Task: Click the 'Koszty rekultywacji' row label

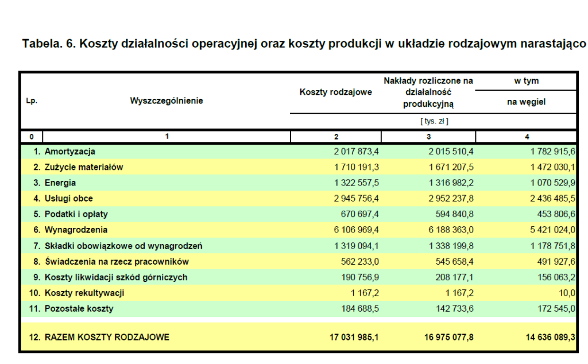Action: click(x=84, y=293)
